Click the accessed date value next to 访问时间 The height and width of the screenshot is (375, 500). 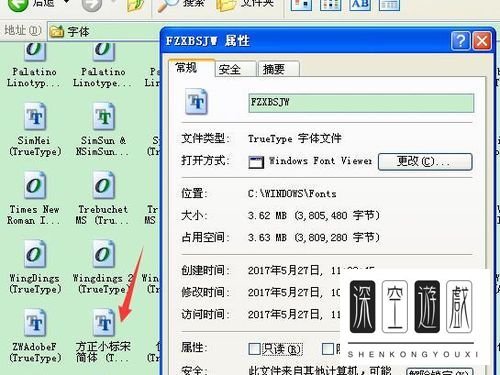(x=294, y=314)
